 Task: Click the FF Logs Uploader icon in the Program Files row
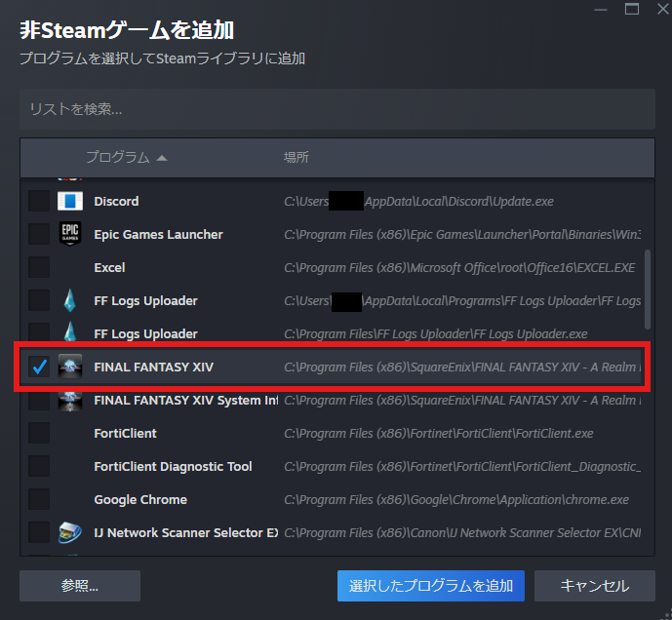[x=70, y=332]
